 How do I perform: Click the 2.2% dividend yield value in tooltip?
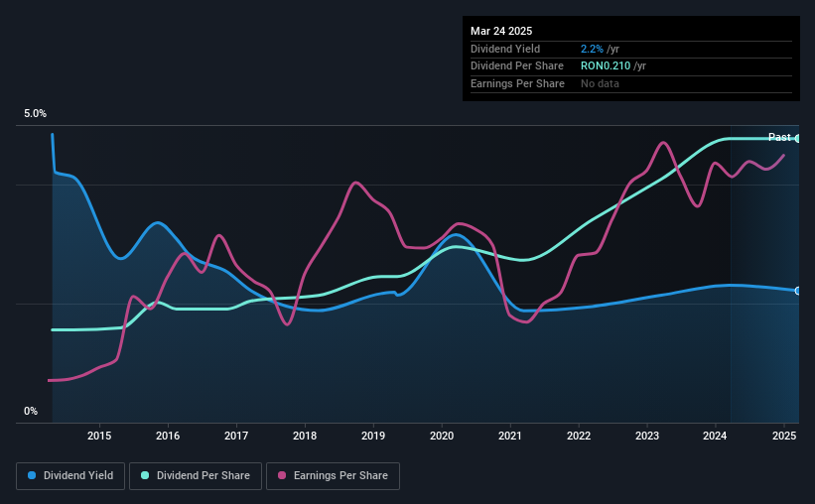(x=592, y=49)
